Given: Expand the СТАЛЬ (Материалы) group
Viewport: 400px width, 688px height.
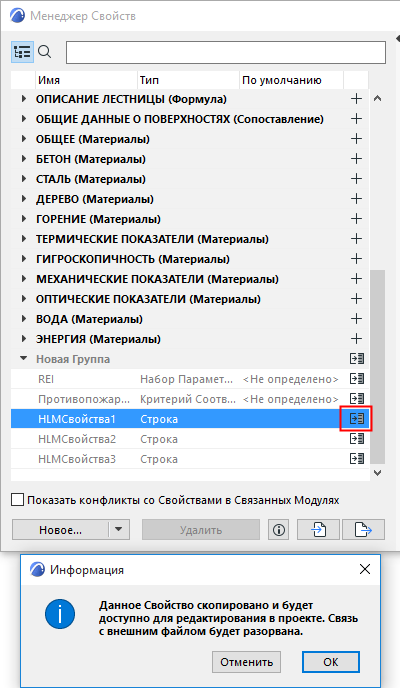Looking at the screenshot, I should tap(24, 179).
